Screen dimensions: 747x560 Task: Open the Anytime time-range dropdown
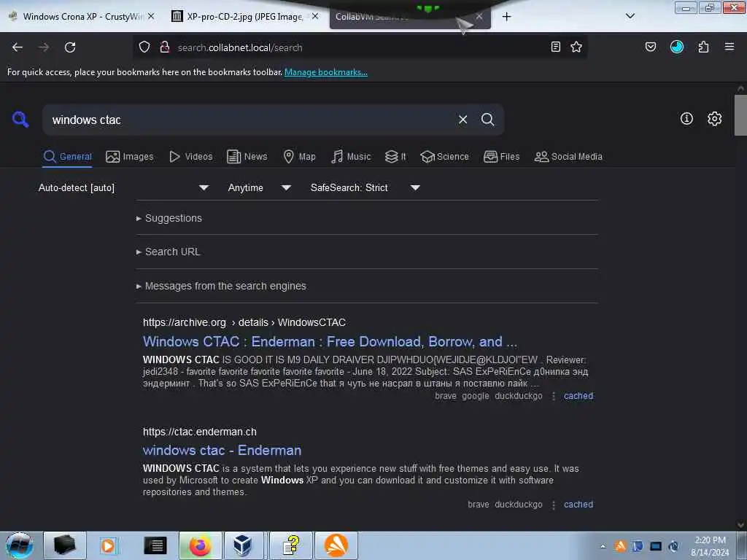coord(259,187)
